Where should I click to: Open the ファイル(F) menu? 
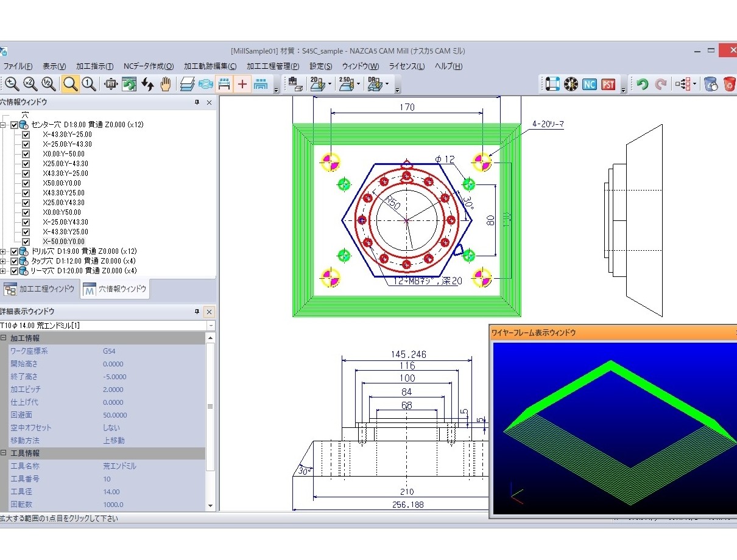click(x=18, y=66)
